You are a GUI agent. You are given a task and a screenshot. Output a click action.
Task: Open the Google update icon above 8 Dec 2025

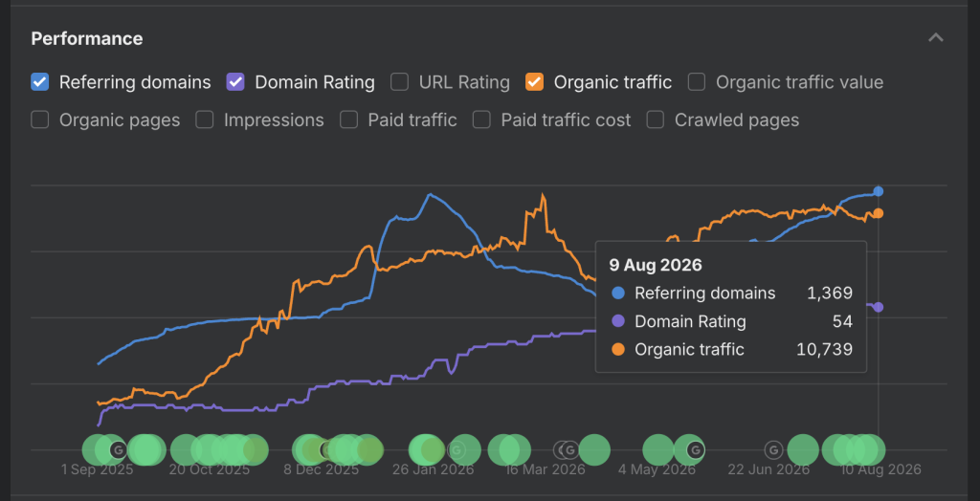coord(326,449)
